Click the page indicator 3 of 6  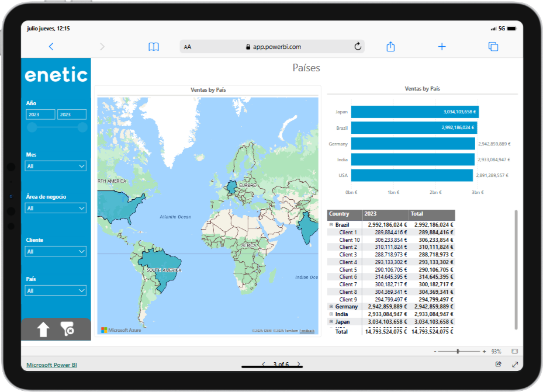(x=281, y=364)
